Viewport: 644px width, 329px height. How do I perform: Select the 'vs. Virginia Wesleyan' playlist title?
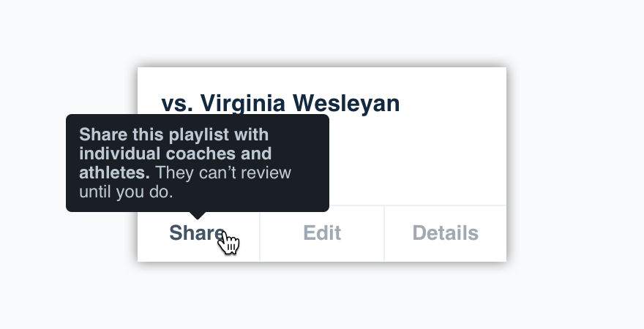point(280,103)
